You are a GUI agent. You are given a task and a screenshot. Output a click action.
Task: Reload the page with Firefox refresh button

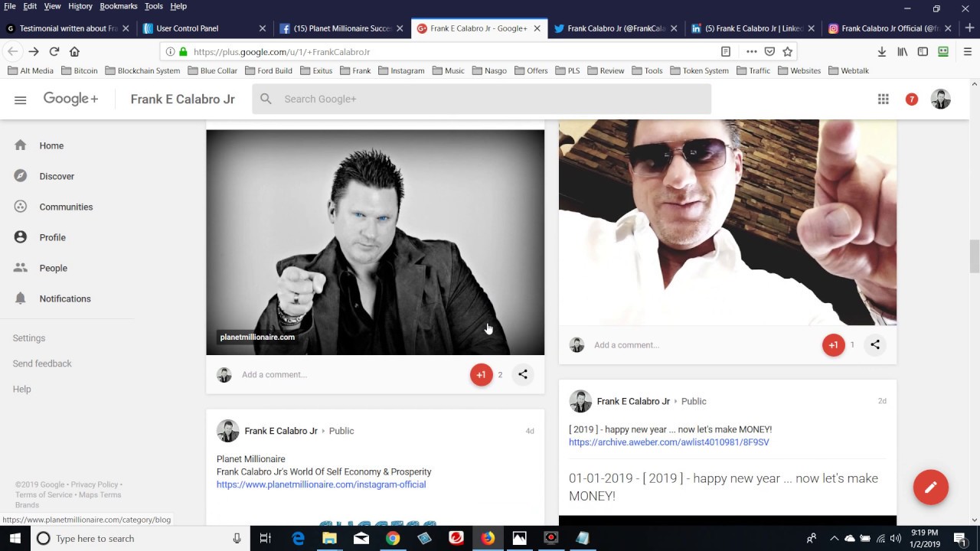tap(54, 51)
